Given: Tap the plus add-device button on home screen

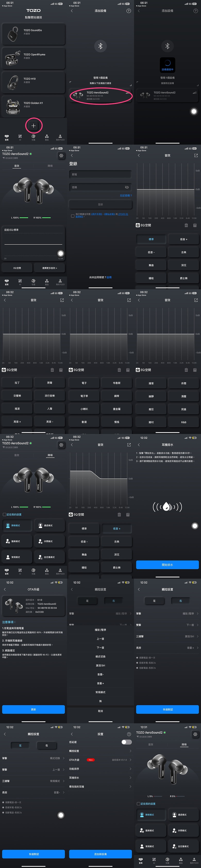Looking at the screenshot, I should (x=33, y=126).
